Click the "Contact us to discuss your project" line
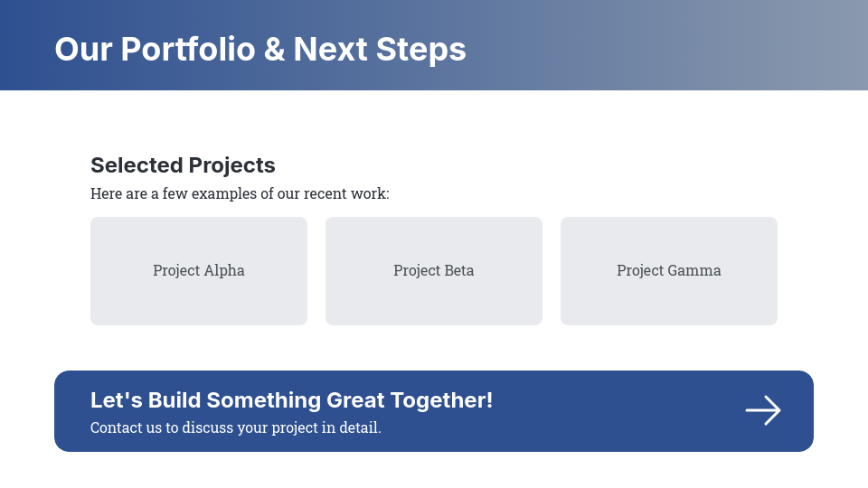Screen dimensions: 868x488 [x=236, y=427]
